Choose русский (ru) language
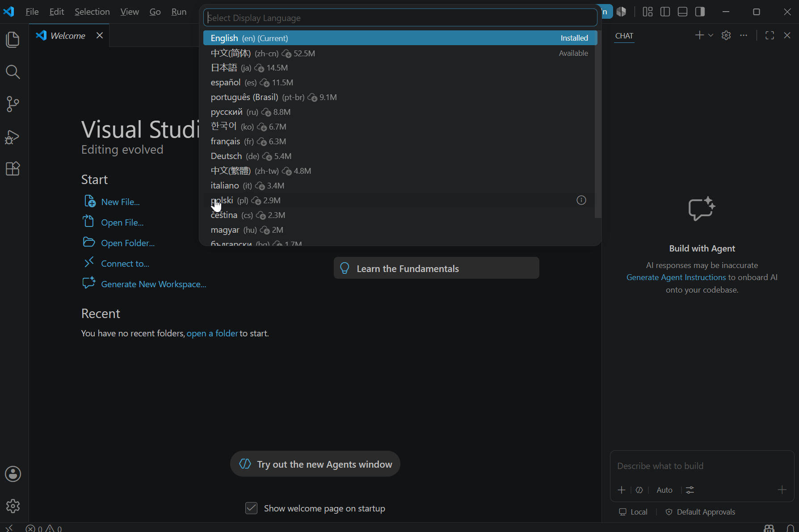This screenshot has width=799, height=532. point(400,112)
